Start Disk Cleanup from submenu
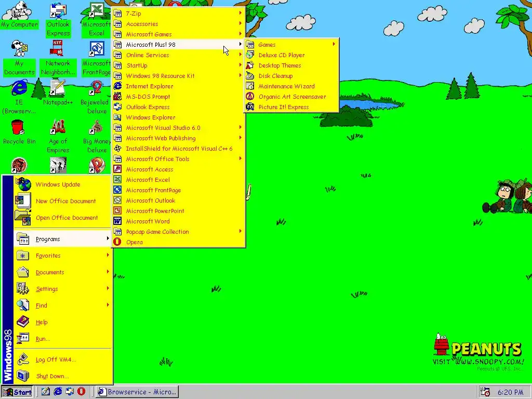 (x=291, y=76)
